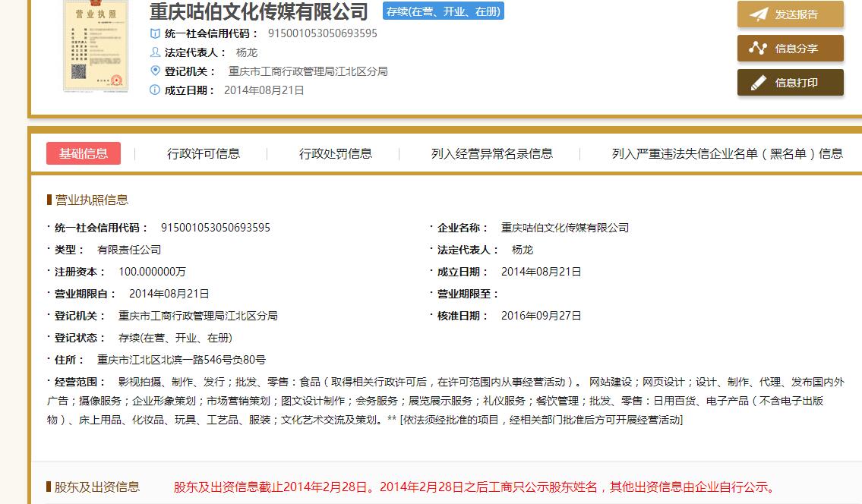The height and width of the screenshot is (504, 862).
Task: Click the registered capital 100.000000万
Action: 153,272
